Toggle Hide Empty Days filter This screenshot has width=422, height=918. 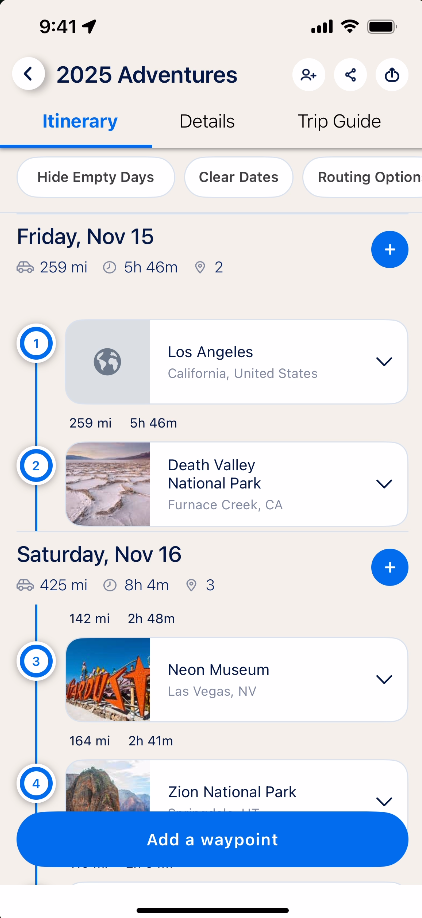tap(95, 177)
